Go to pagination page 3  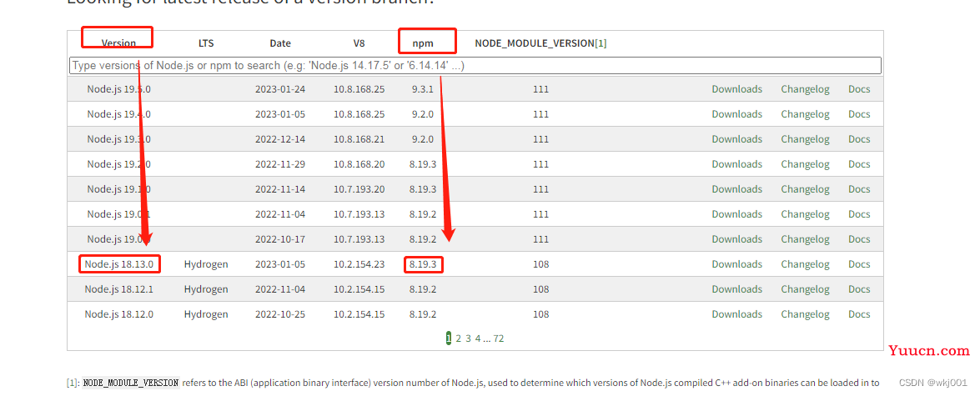[x=468, y=338]
